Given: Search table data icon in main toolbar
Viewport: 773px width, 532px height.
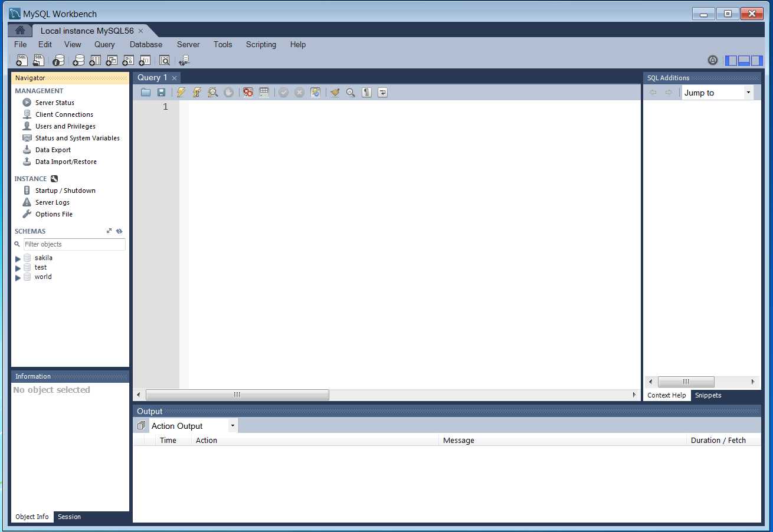Looking at the screenshot, I should point(165,60).
